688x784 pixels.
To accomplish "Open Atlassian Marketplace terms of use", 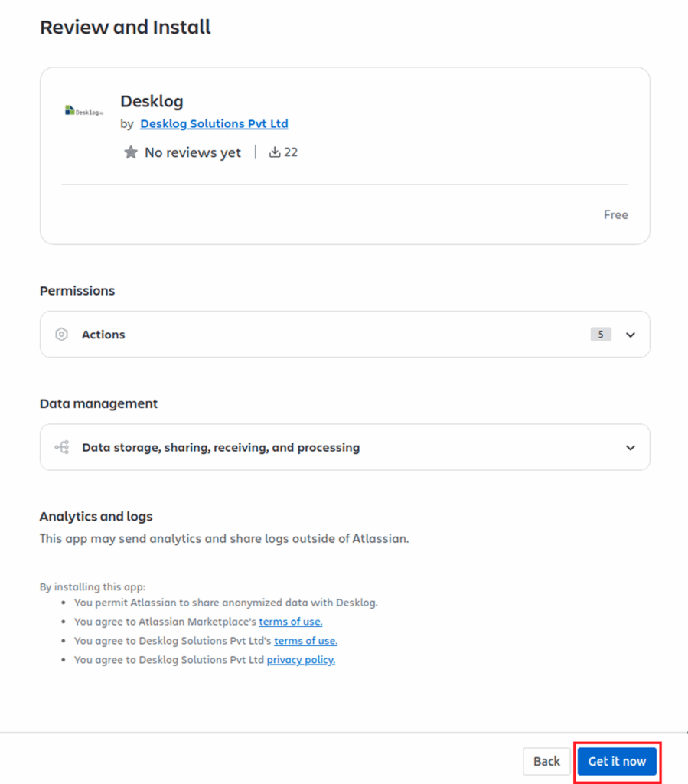I will (290, 622).
